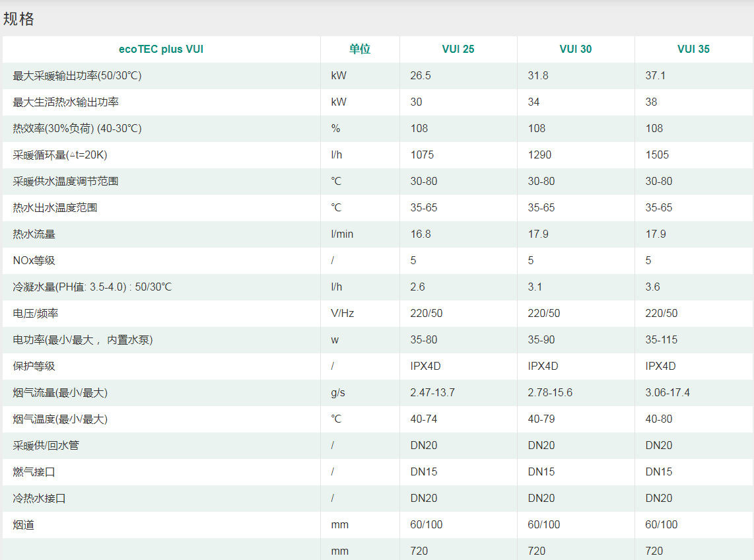Click the 规格 section heading
Viewport: 754px width, 560px height.
click(x=18, y=19)
